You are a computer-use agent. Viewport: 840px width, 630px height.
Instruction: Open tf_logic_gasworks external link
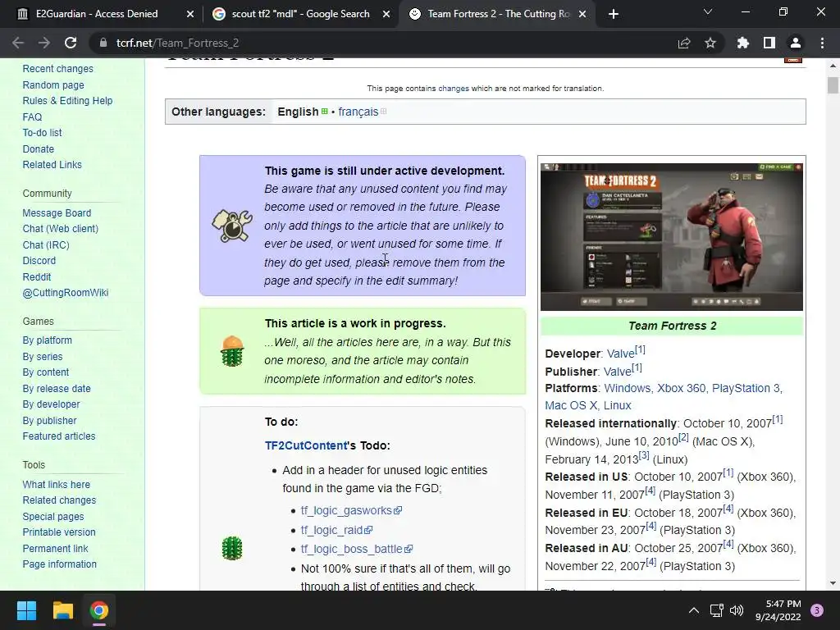coord(351,510)
